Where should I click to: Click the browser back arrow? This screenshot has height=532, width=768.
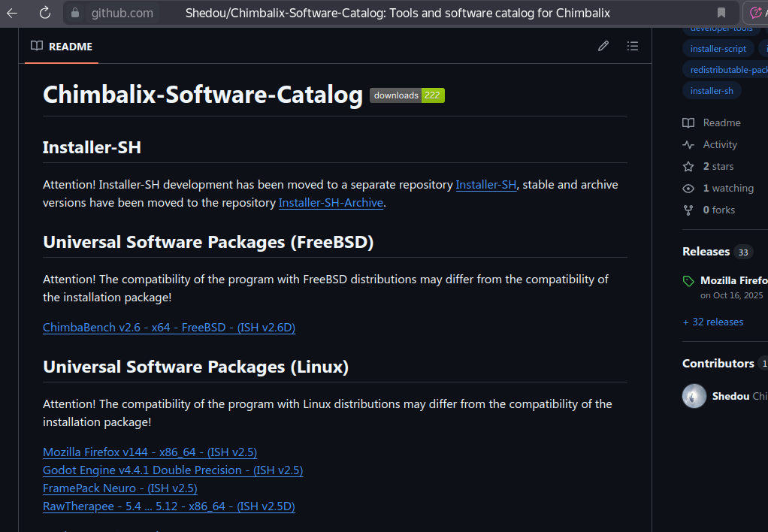pyautogui.click(x=12, y=13)
